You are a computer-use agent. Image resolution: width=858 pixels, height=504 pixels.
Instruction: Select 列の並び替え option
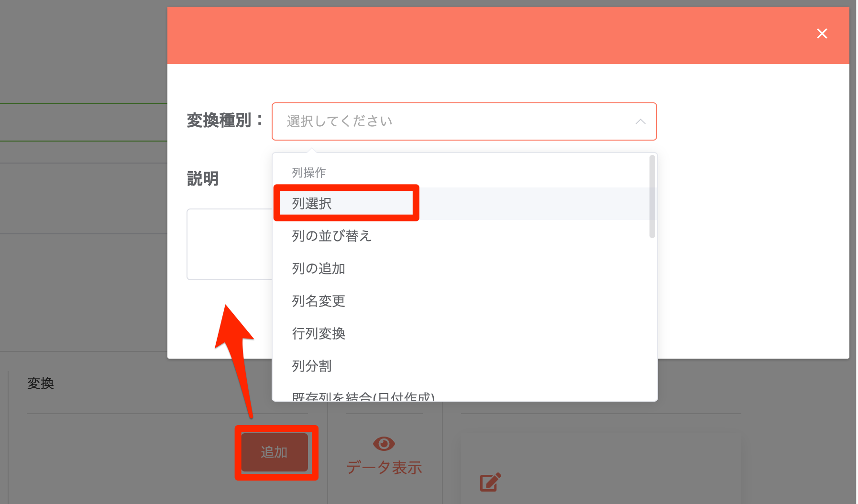tap(331, 235)
